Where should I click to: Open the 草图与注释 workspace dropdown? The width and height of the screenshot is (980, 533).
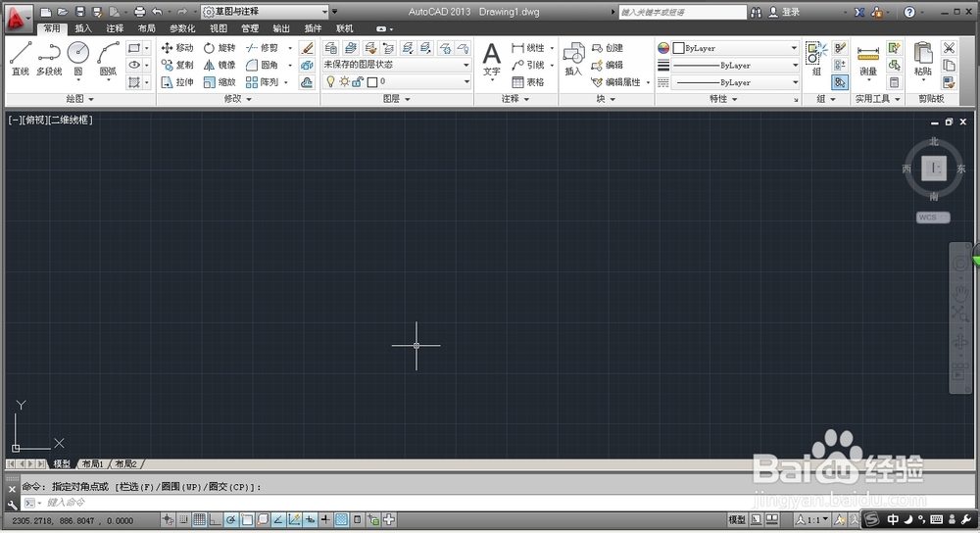[x=265, y=11]
